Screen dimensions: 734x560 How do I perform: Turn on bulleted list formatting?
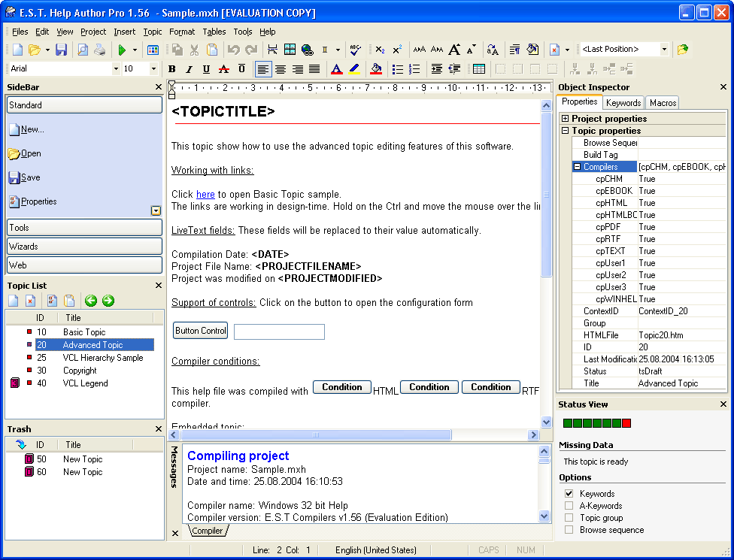pos(397,69)
